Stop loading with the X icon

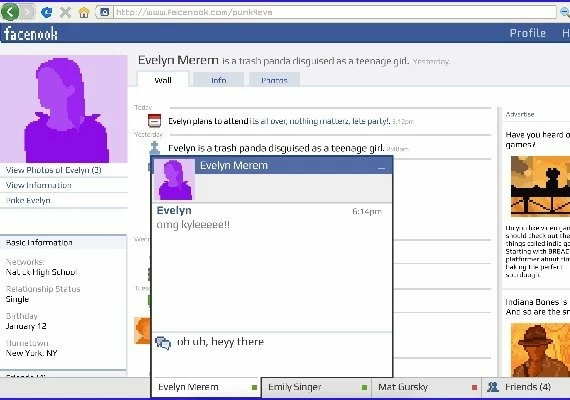tap(65, 12)
